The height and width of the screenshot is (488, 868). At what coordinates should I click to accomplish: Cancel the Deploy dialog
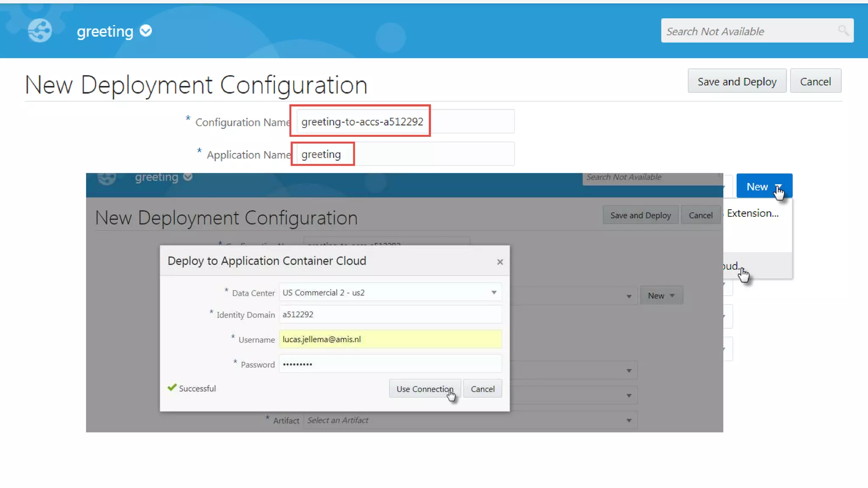coord(482,389)
